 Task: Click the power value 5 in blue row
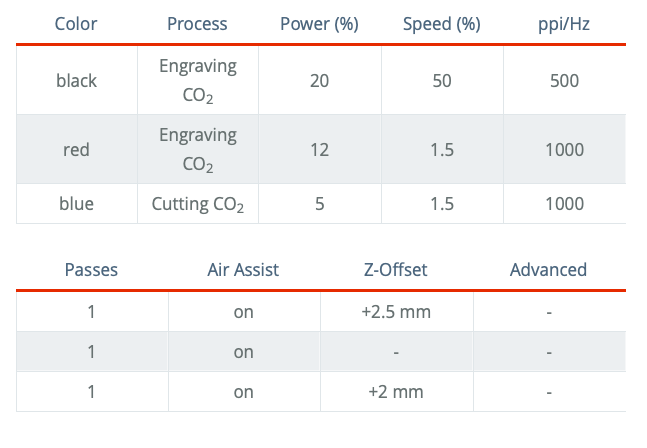319,204
